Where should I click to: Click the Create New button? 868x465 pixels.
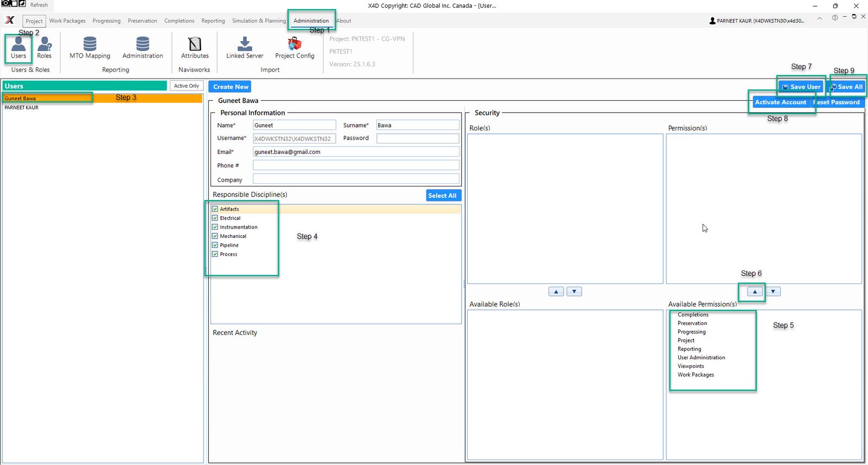tap(231, 87)
